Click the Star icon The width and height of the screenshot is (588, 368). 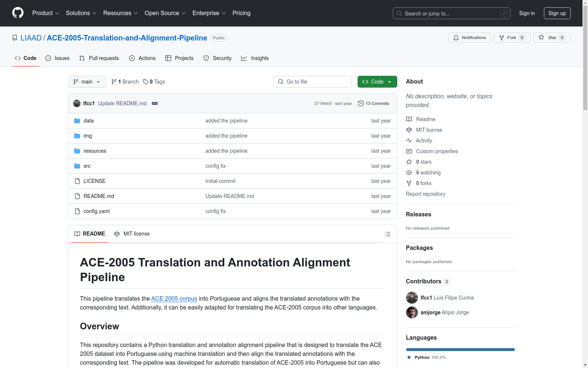541,37
